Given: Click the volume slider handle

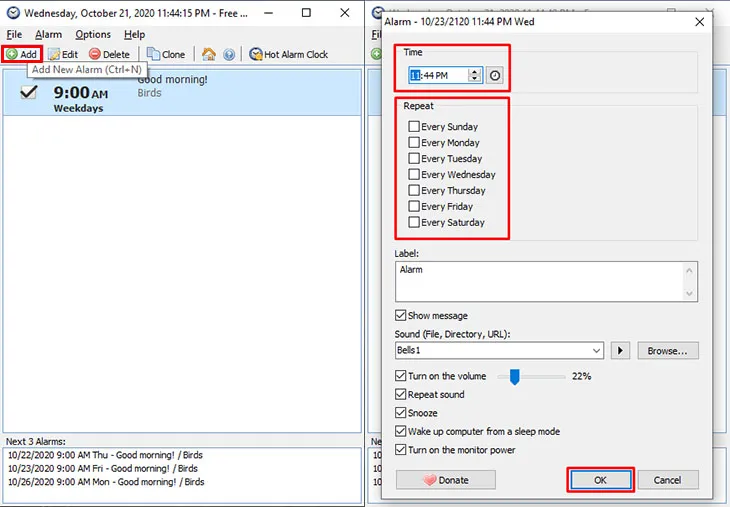Looking at the screenshot, I should tap(515, 376).
